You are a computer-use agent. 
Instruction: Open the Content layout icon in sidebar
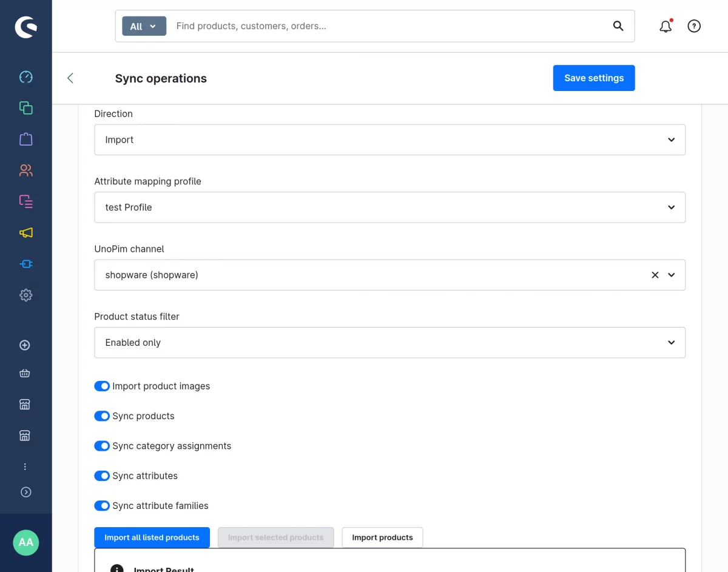click(25, 201)
